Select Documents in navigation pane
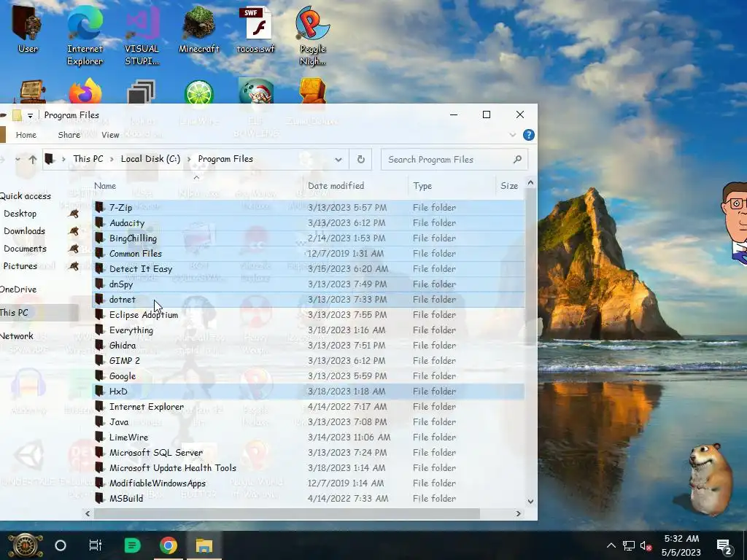This screenshot has width=747, height=560. [25, 249]
